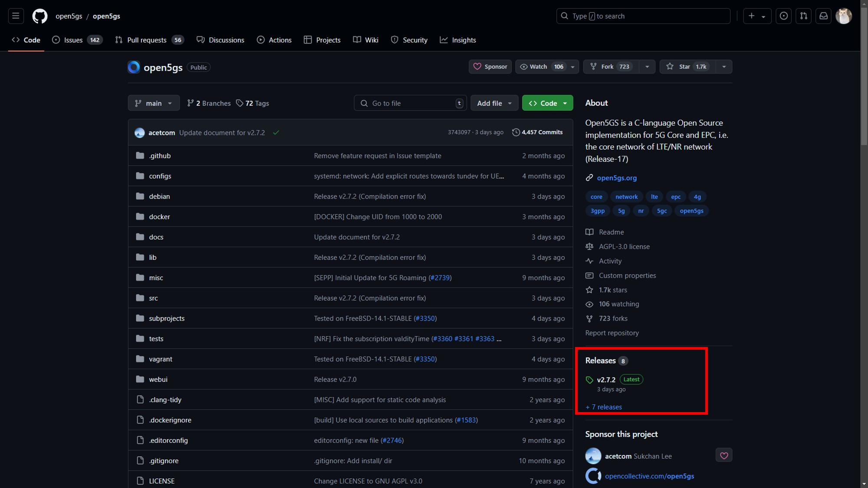Click the 2 Branches link
This screenshot has width=868, height=488.
pyautogui.click(x=209, y=103)
